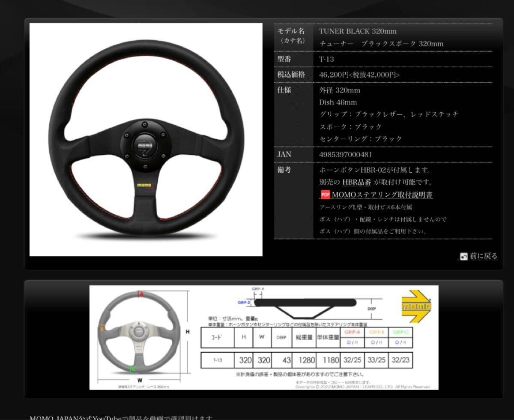The height and width of the screenshot is (420, 514).
Task: Click the Tuner Black steering wheel product photo
Action: click(146, 140)
